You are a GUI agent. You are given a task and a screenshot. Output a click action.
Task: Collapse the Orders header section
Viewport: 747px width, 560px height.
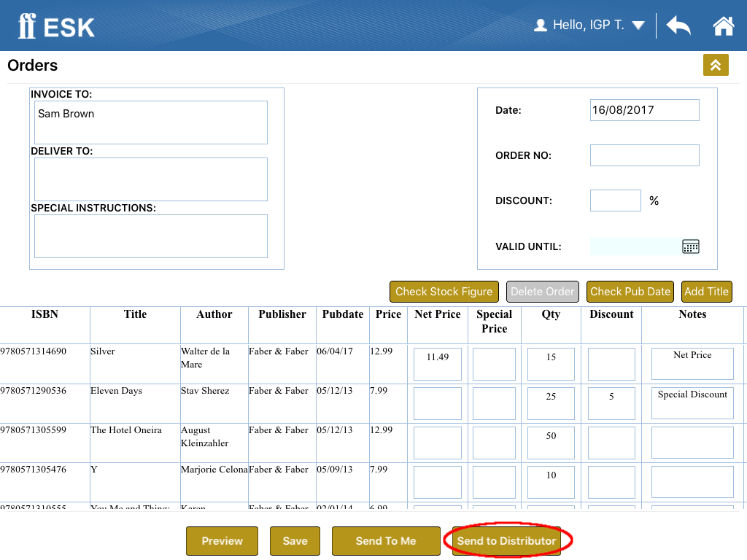[x=716, y=65]
